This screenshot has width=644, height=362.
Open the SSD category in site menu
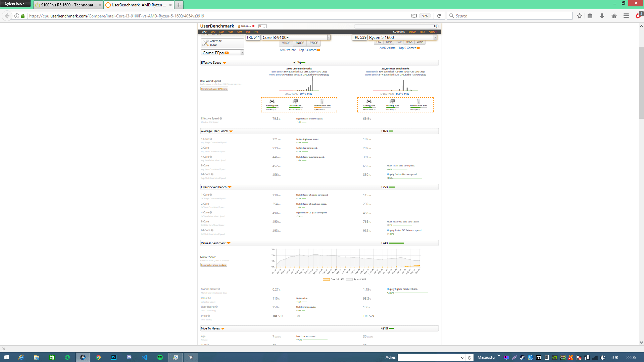click(221, 32)
